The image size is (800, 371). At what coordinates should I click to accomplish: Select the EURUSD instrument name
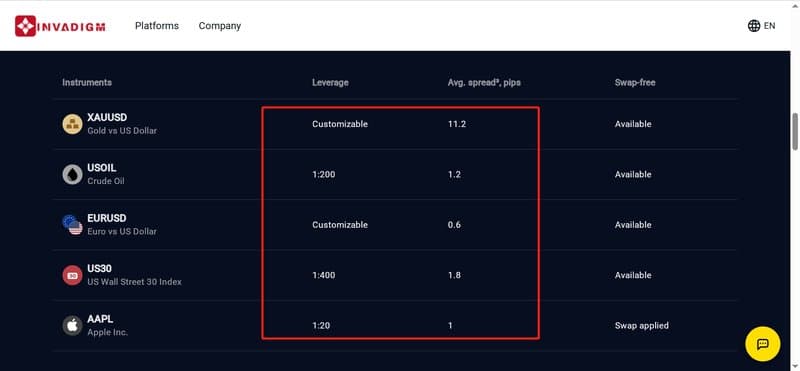(x=107, y=218)
